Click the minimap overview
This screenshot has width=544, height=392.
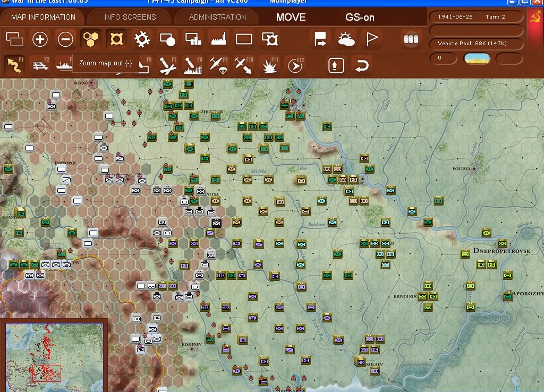tap(55, 357)
